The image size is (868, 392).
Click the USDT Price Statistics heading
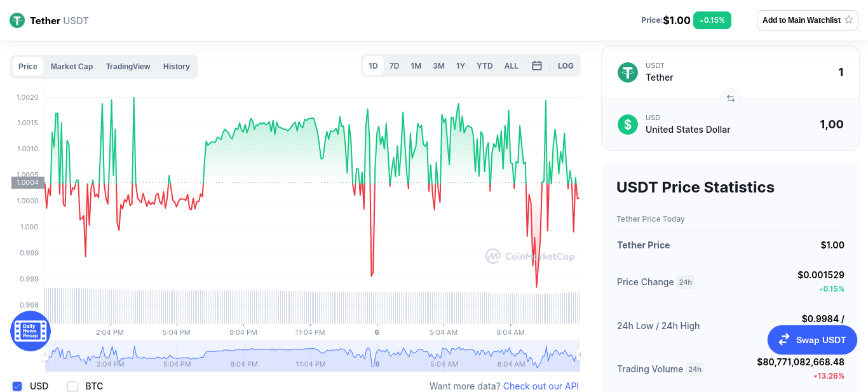[695, 187]
